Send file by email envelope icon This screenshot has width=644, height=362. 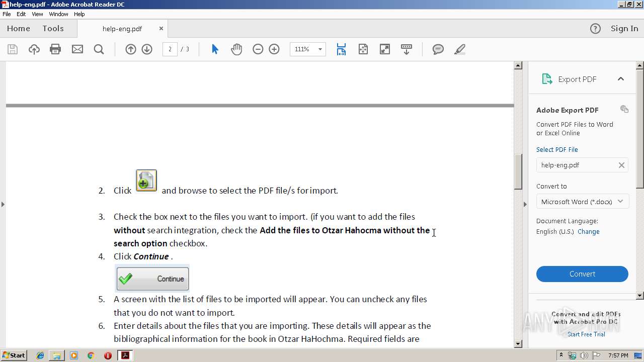point(77,49)
